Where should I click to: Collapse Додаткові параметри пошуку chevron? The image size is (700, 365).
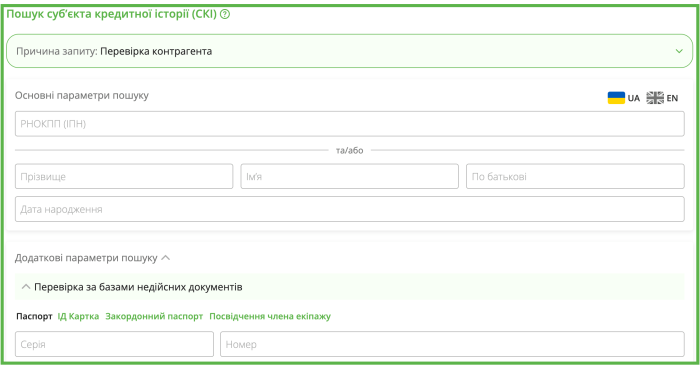[166, 258]
